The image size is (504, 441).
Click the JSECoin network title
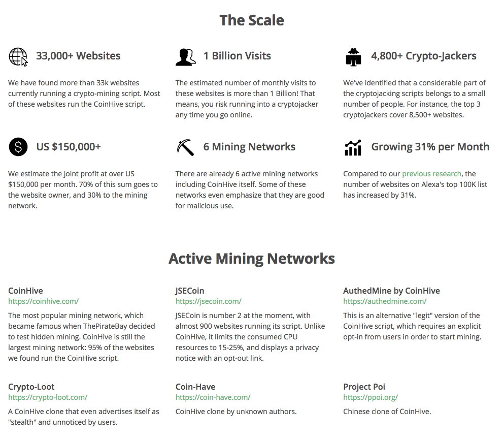[190, 291]
